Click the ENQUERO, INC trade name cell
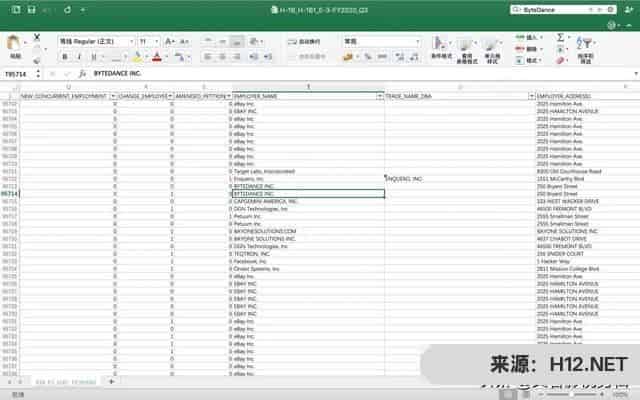The height and width of the screenshot is (400, 640). [460, 179]
